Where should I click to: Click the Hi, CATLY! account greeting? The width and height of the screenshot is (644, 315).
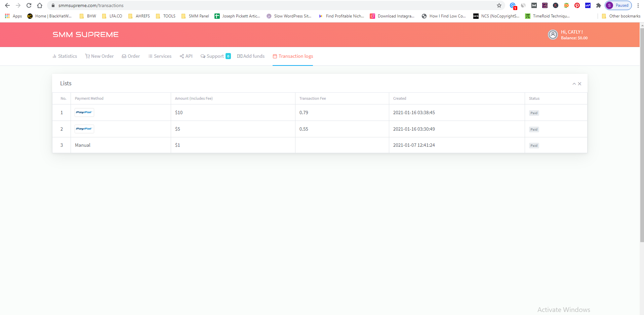pos(572,32)
